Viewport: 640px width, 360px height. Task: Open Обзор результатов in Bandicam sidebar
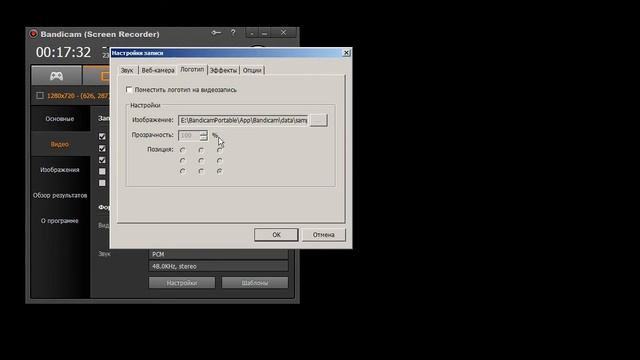60,195
